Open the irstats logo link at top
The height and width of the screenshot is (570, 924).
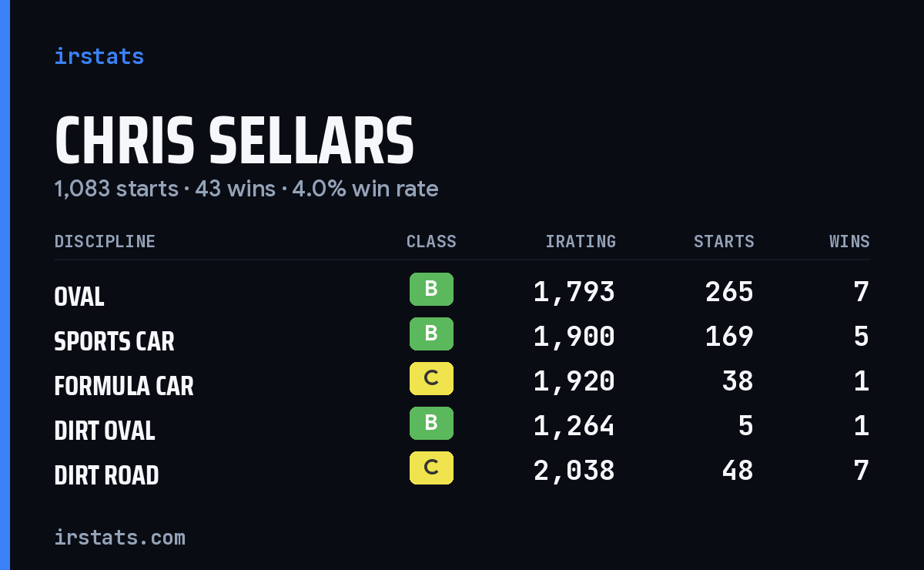[x=99, y=56]
